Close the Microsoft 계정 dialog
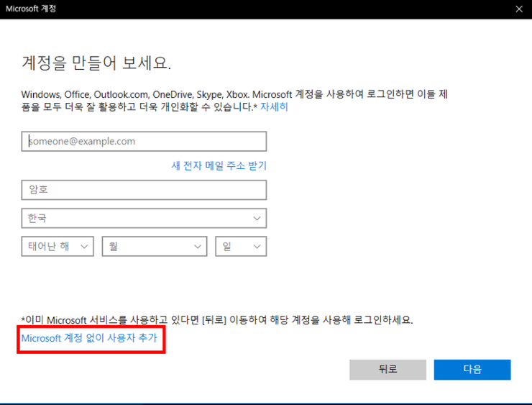532x405 pixels. [x=519, y=9]
